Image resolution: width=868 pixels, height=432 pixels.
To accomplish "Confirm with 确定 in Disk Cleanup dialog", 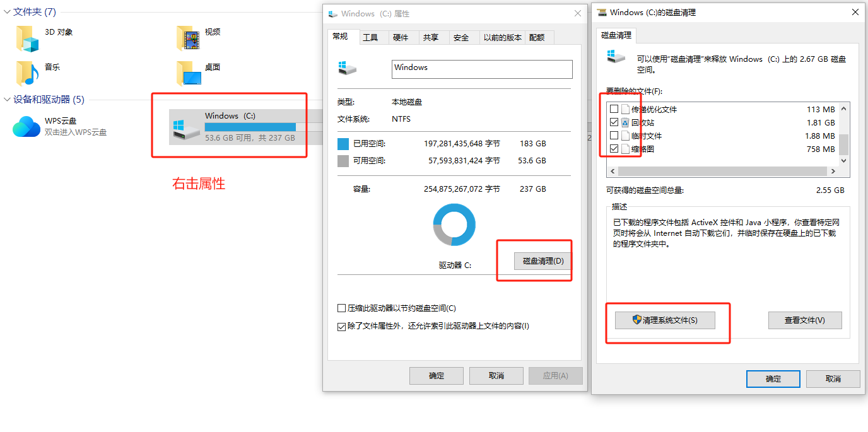I will (773, 379).
